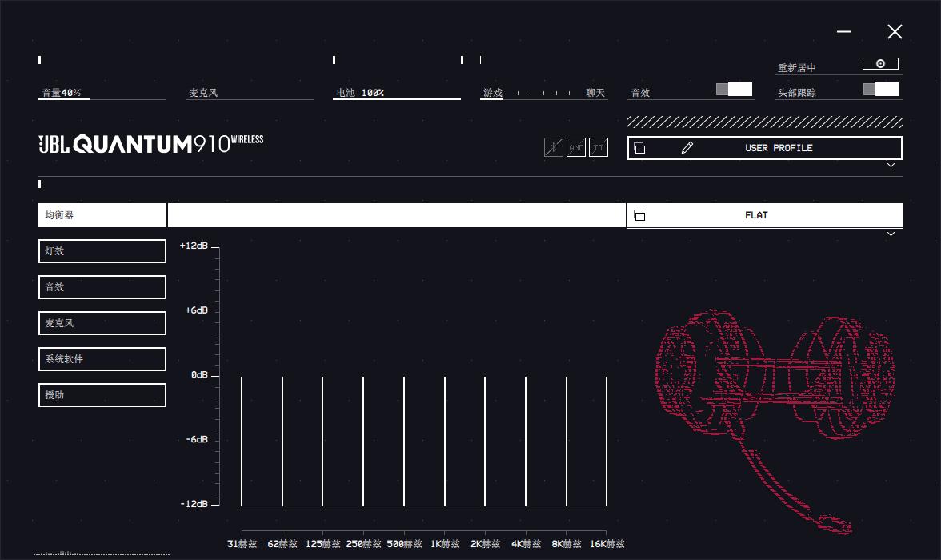The height and width of the screenshot is (560, 941).
Task: Click the pencil edit icon in USER PROFILE
Action: click(x=687, y=148)
